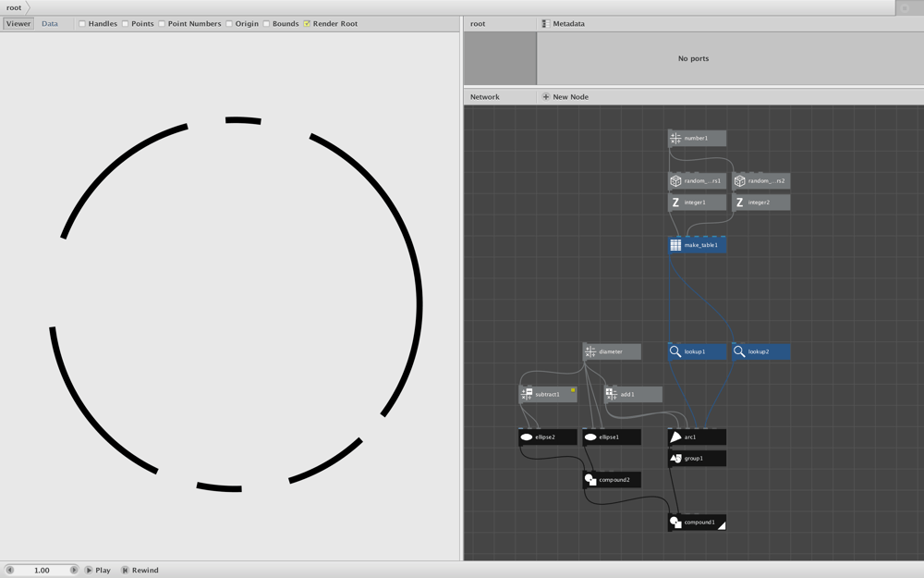Viewport: 924px width, 578px height.
Task: Click the root label in port panel
Action: point(478,24)
